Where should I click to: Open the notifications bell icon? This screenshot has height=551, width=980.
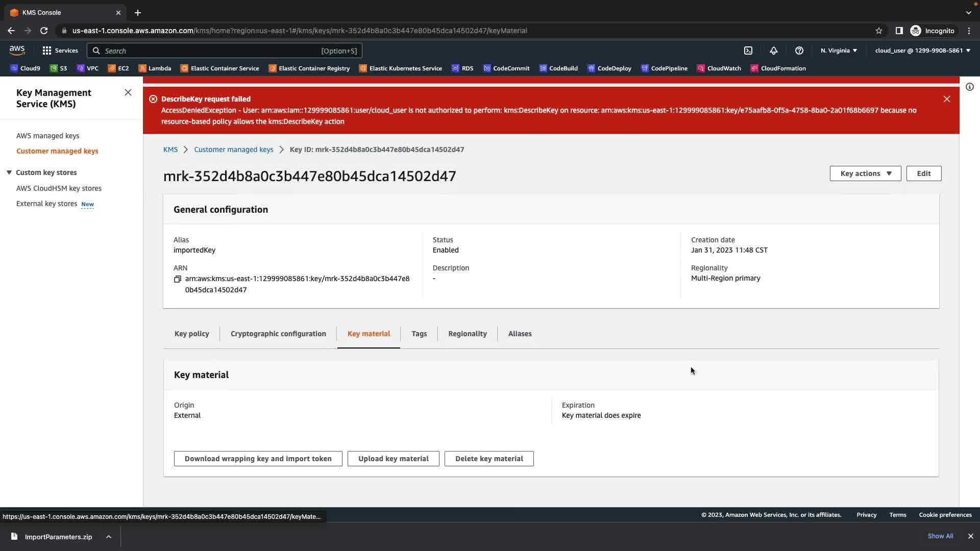coord(773,51)
